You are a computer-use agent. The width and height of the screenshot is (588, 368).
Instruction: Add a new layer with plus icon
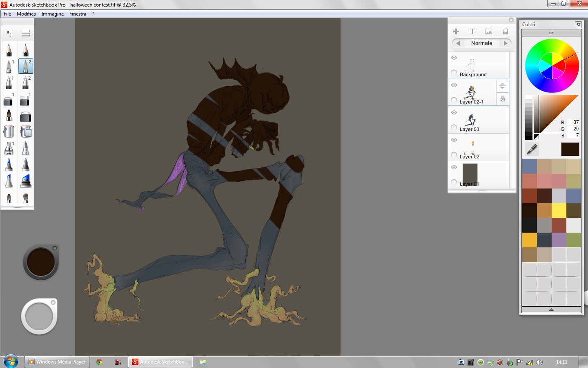456,31
